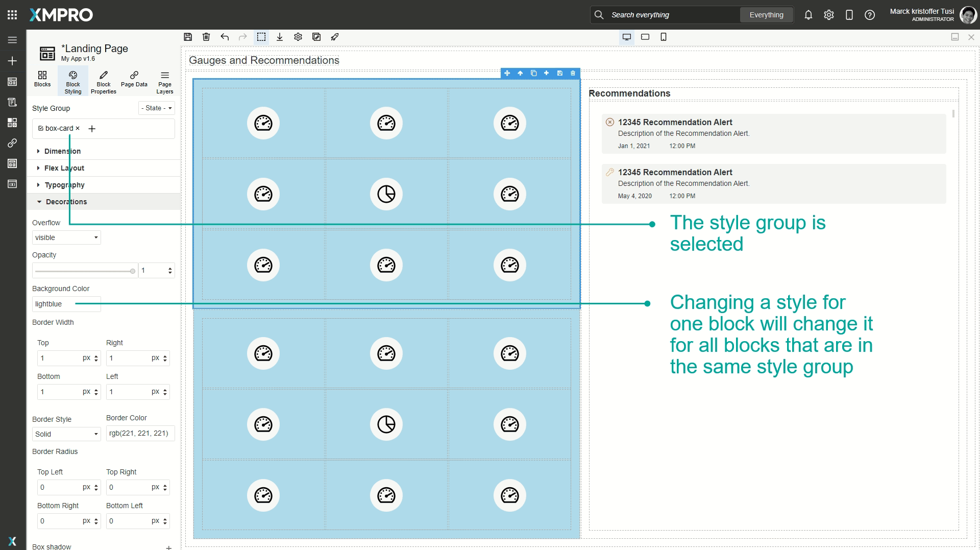Click the rocket publish icon
This screenshot has width=980, height=550.
335,37
